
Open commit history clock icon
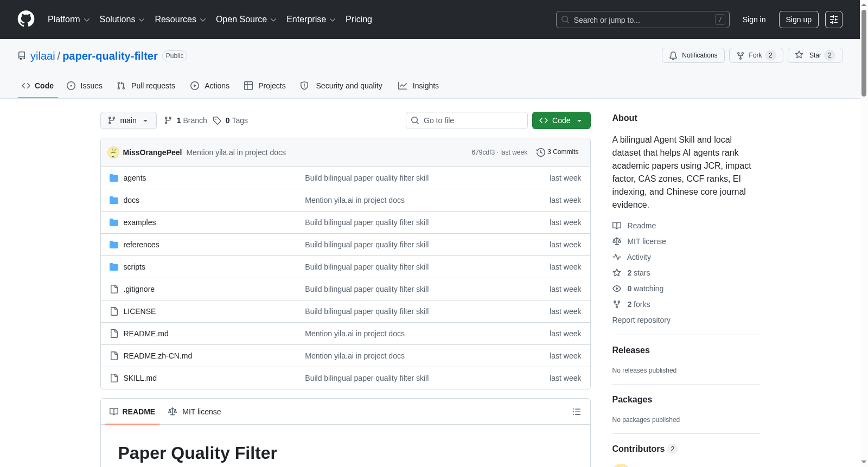tap(540, 152)
